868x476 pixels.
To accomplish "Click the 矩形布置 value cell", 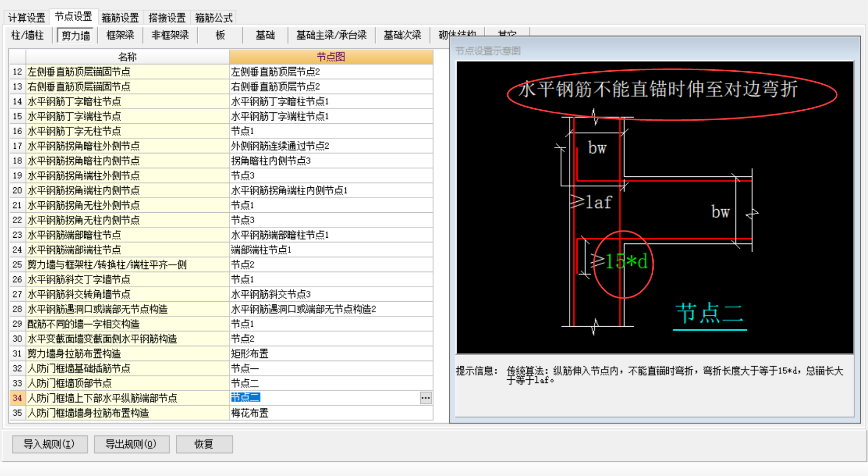I will pyautogui.click(x=331, y=354).
